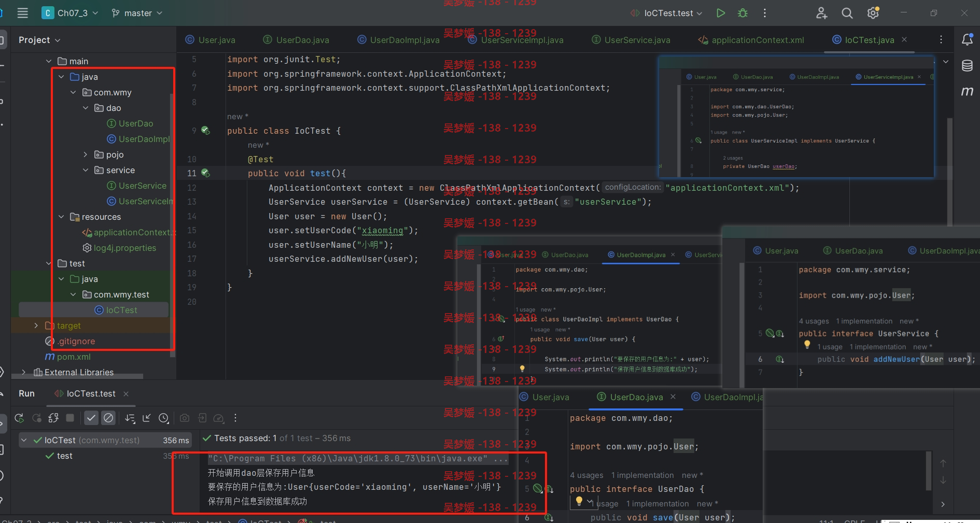Collapse the service package
Viewport: 980px width, 523px height.
pos(86,170)
